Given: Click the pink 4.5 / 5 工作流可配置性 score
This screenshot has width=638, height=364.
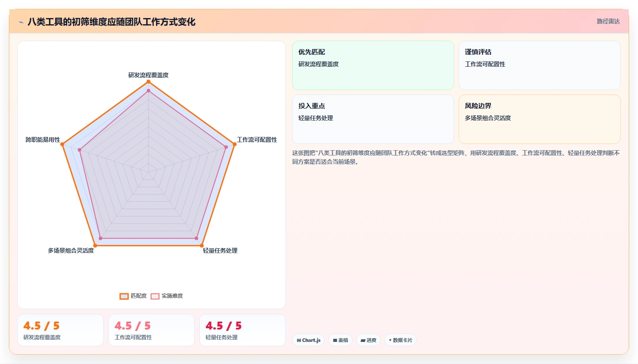Looking at the screenshot, I should [133, 326].
